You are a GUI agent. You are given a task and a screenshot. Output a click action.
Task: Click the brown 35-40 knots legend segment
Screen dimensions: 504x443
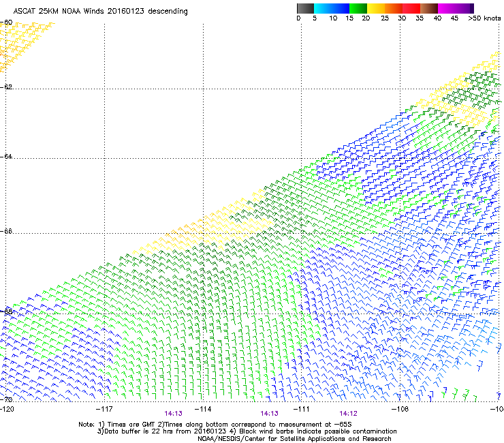429,8
